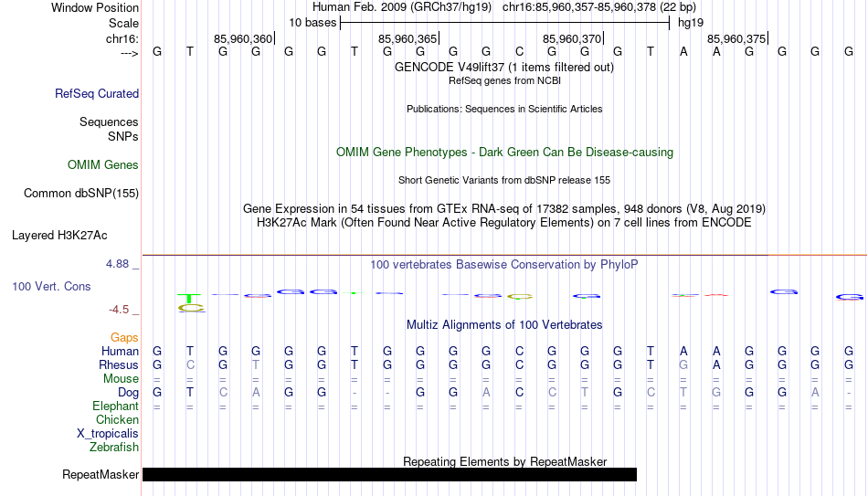Click the C base in the reference sequence row
Screen dimensions: 868x496
coord(519,52)
